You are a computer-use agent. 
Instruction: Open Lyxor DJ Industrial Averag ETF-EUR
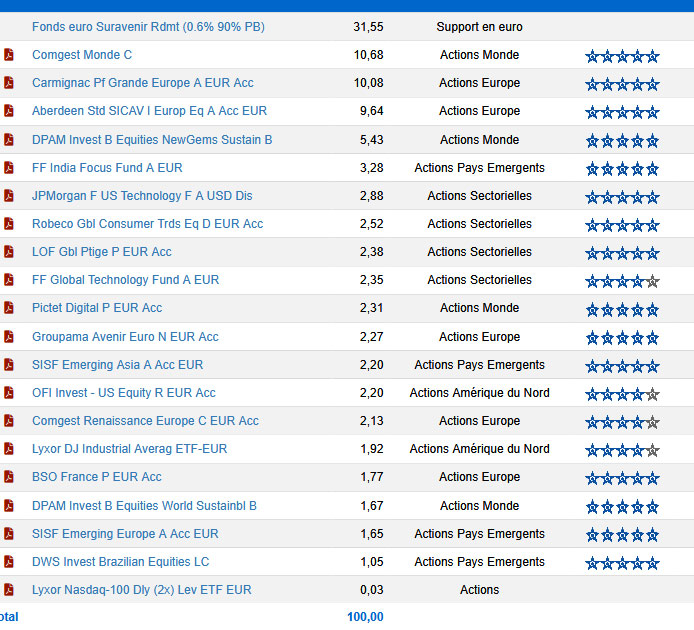[x=129, y=448]
